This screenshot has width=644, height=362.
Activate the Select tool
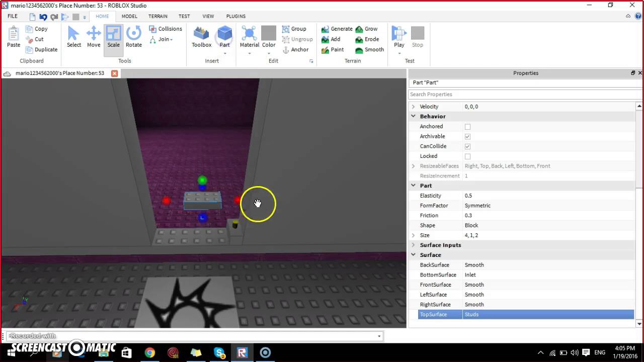click(x=74, y=37)
